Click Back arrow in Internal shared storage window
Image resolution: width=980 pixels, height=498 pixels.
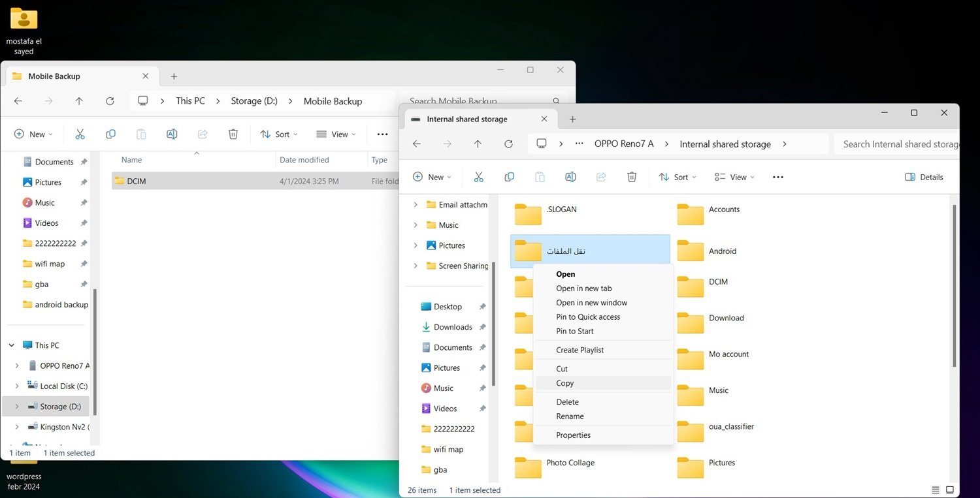click(x=417, y=144)
